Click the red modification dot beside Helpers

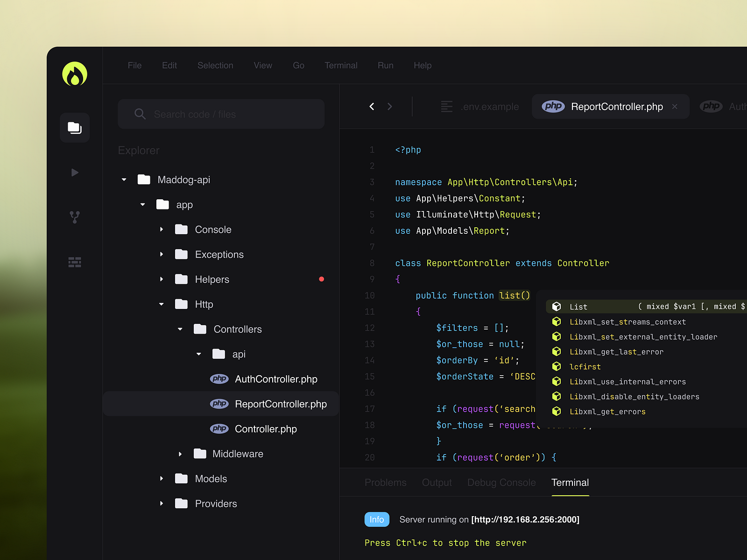pos(321,279)
